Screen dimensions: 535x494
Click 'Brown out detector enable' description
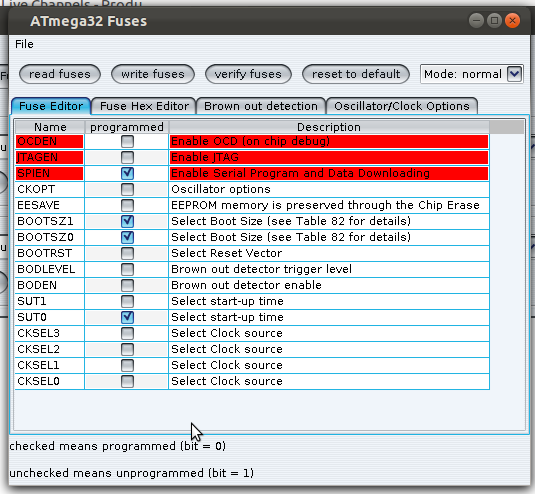coord(329,285)
